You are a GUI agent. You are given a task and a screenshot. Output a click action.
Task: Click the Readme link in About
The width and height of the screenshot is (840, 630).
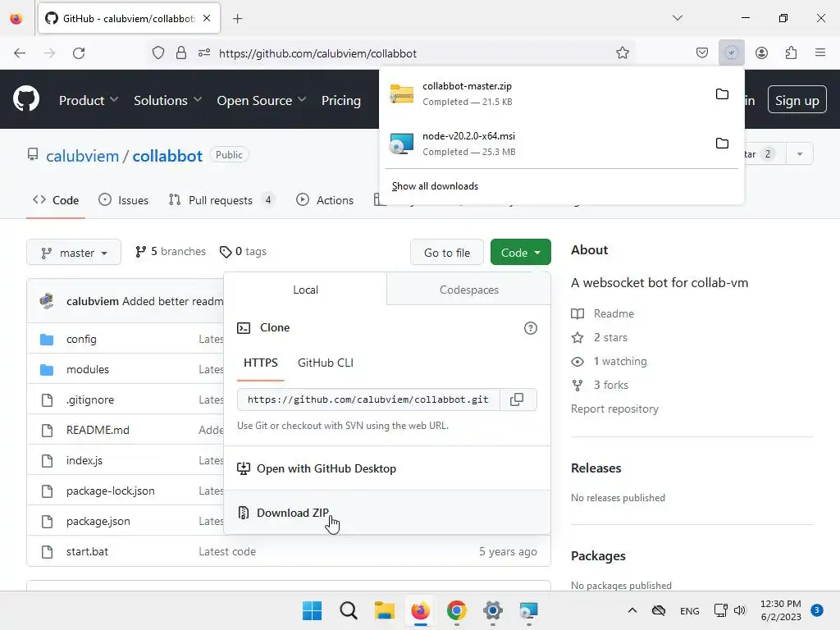tap(603, 313)
